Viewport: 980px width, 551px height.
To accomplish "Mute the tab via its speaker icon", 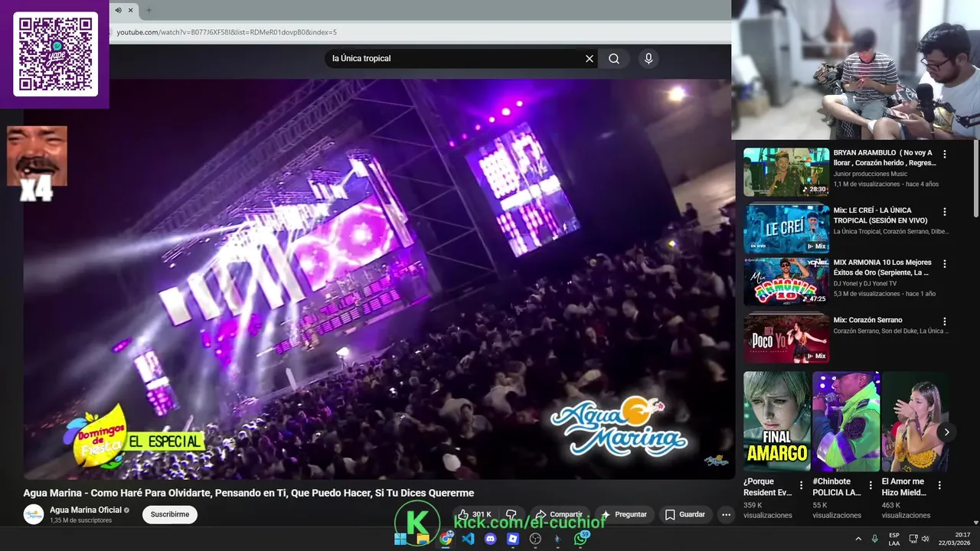I will click(x=118, y=10).
